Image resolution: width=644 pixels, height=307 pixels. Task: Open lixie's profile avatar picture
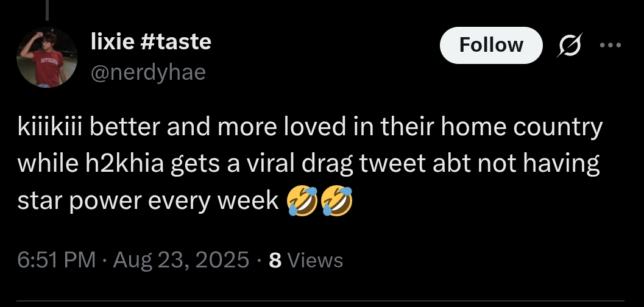pos(46,58)
